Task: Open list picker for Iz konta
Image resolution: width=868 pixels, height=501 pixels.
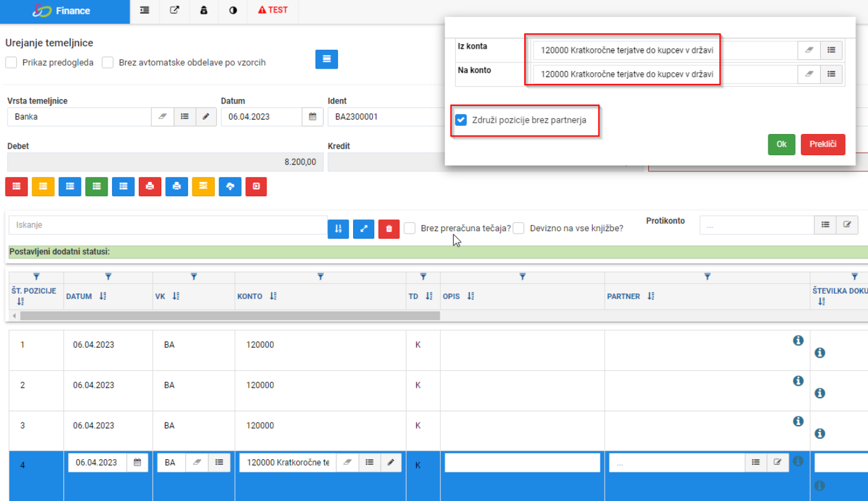Action: pyautogui.click(x=831, y=50)
